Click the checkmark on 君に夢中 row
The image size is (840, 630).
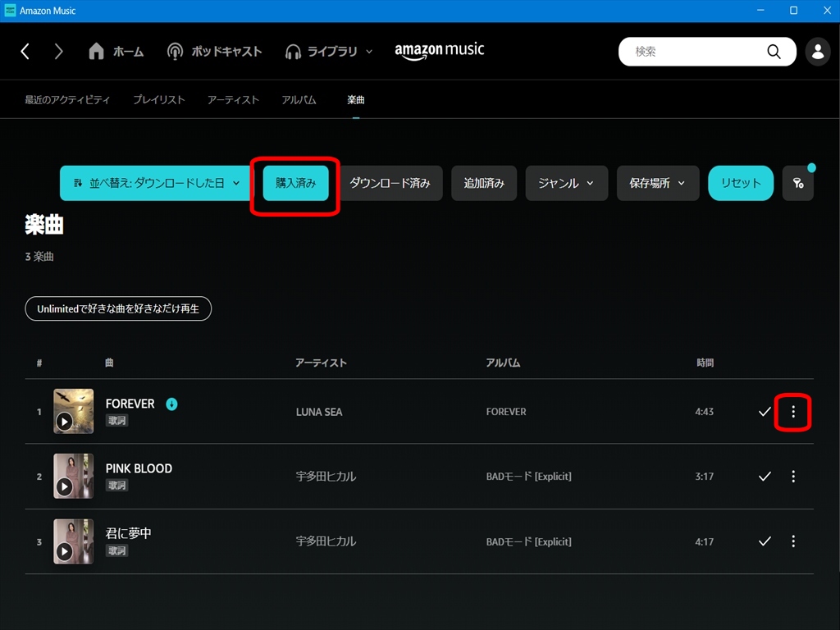(x=765, y=541)
